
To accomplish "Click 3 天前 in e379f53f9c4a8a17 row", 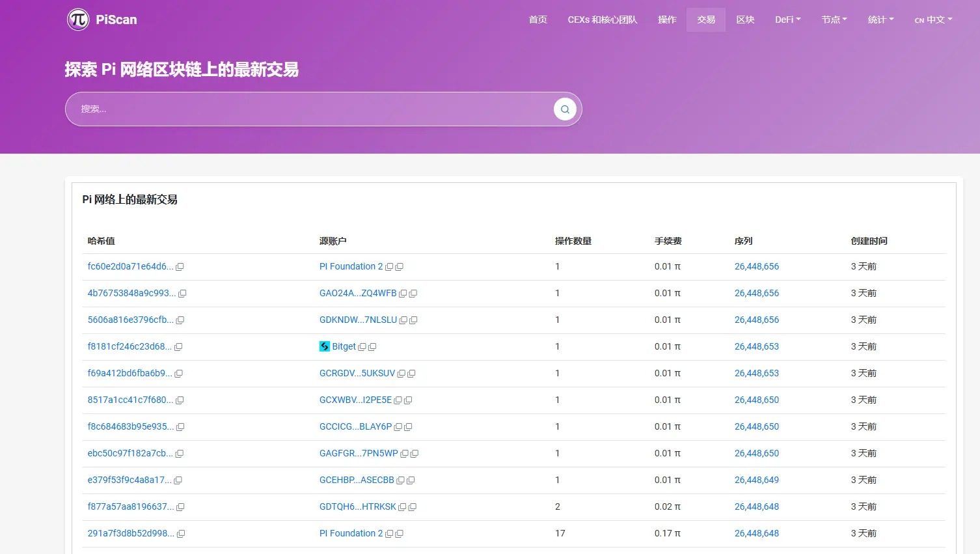I will coord(864,480).
